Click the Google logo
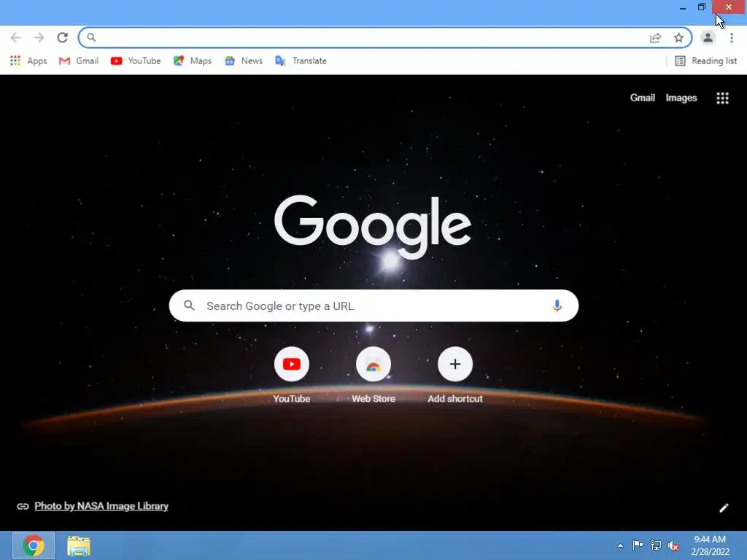 [x=373, y=226]
